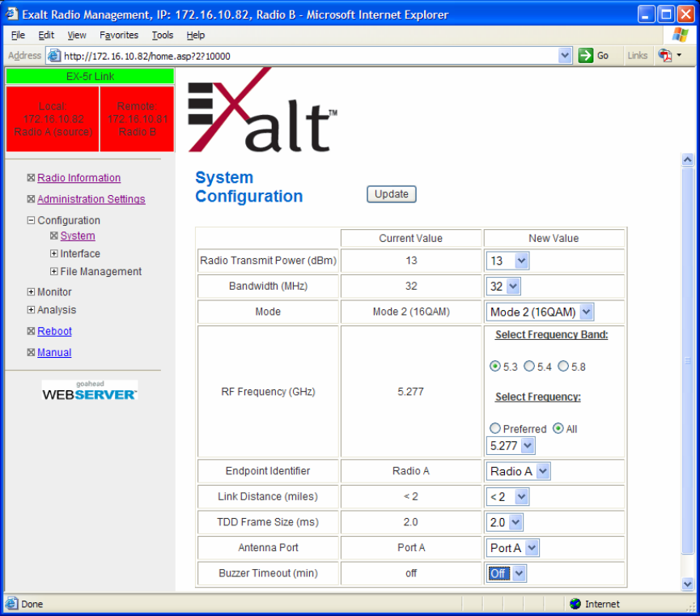Open the Edit menu
The height and width of the screenshot is (616, 700).
click(x=46, y=35)
